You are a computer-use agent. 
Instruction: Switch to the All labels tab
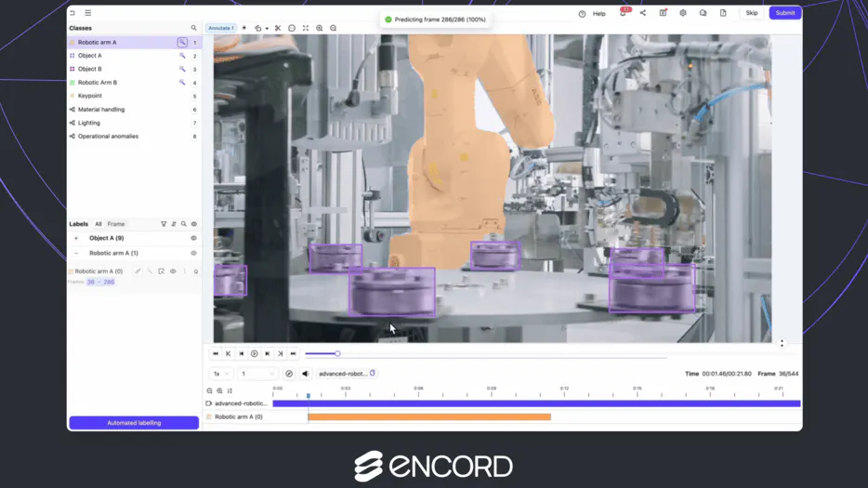98,224
